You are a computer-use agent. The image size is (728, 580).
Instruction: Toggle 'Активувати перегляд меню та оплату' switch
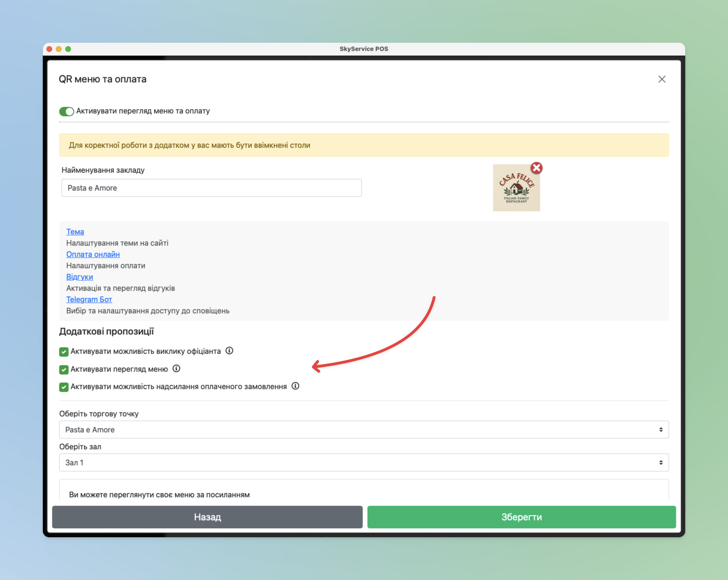(66, 111)
